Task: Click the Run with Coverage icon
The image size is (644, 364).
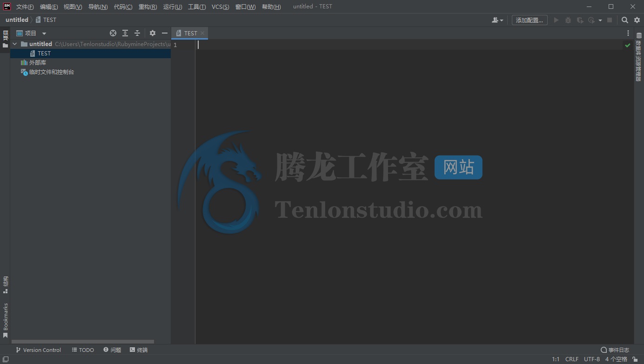Action: click(x=580, y=20)
